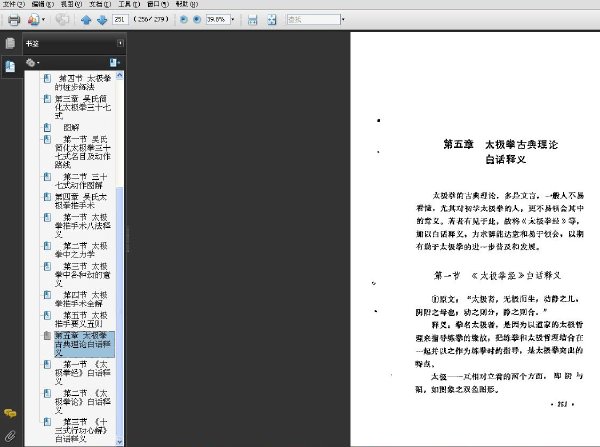
Task: Open the 视图 (View) menu
Action: pos(71,4)
